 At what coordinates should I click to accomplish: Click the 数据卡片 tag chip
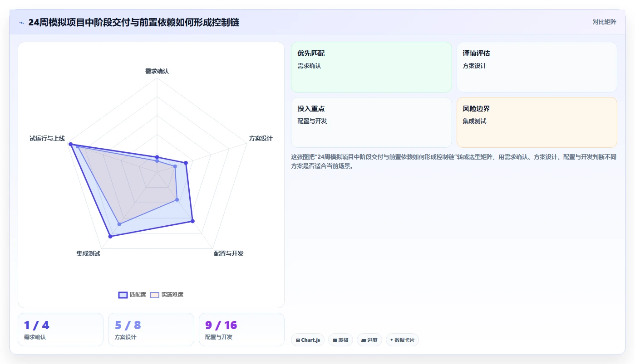coord(402,340)
